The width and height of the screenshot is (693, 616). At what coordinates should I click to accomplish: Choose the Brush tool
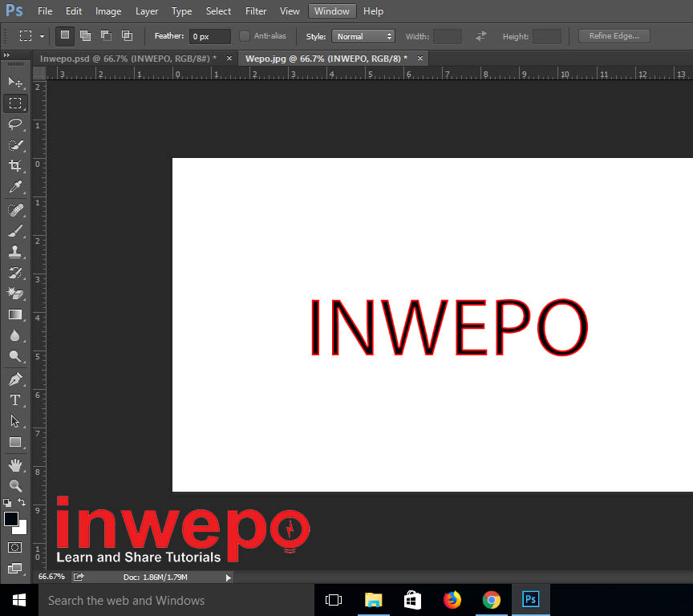(x=15, y=231)
